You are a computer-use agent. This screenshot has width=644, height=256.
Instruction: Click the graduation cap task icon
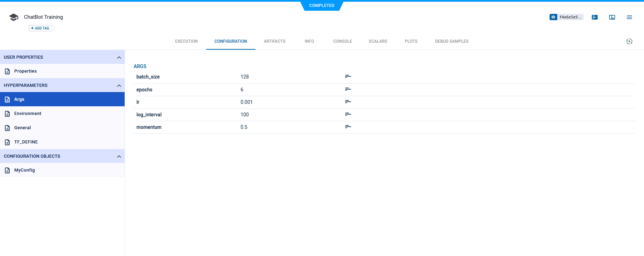[14, 17]
